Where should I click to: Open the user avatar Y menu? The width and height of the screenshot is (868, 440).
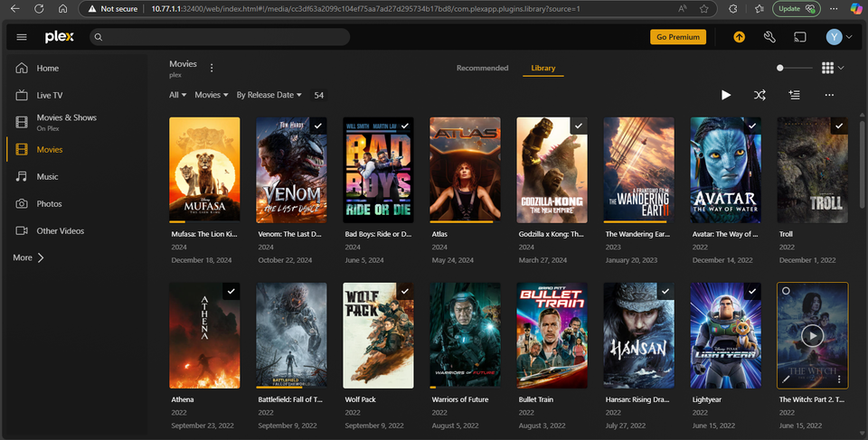click(x=839, y=37)
